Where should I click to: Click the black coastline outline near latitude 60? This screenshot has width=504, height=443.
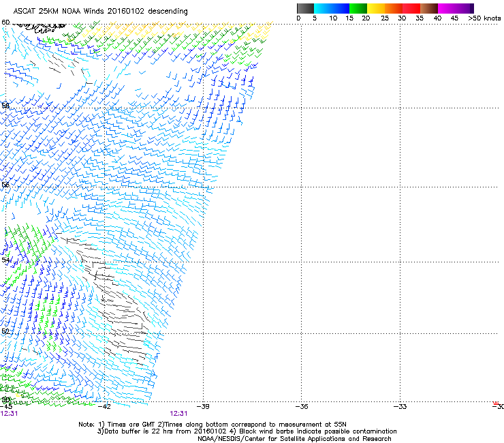pyautogui.click(x=40, y=28)
